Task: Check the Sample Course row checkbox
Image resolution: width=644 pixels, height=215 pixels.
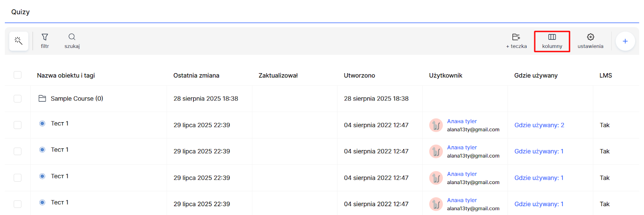Action: (x=18, y=99)
